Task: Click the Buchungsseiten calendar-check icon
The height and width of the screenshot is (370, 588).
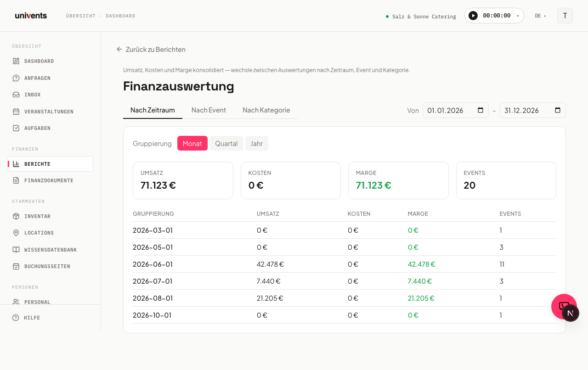Action: pyautogui.click(x=16, y=266)
